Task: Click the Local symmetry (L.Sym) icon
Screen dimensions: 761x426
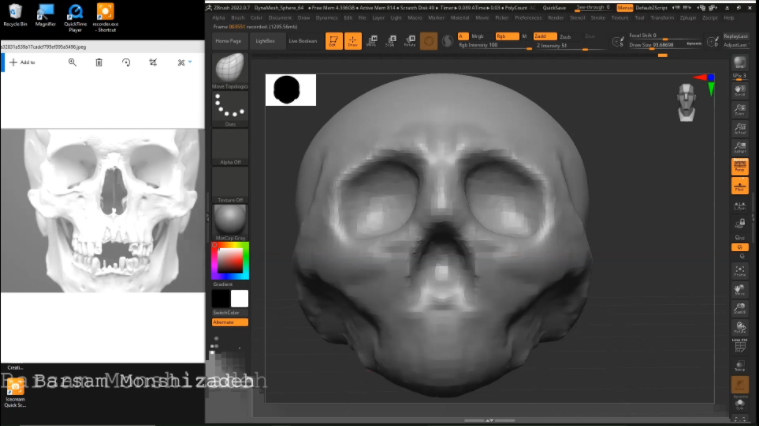Action: 740,206
